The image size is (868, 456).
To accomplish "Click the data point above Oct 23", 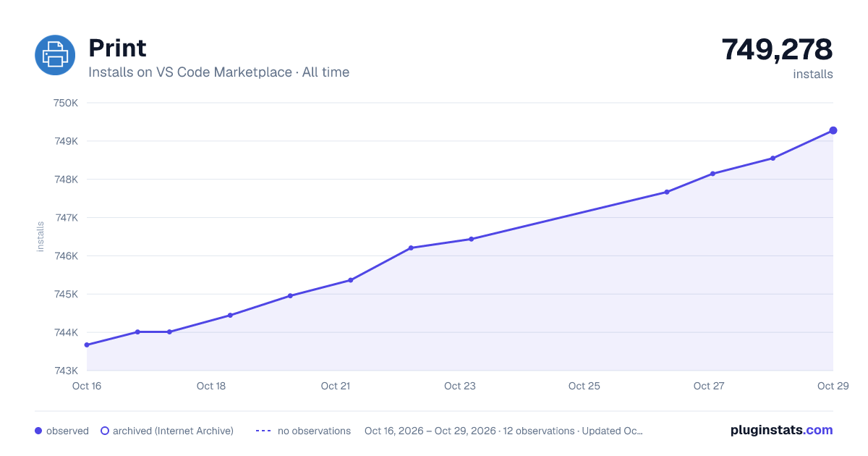I will [x=471, y=239].
